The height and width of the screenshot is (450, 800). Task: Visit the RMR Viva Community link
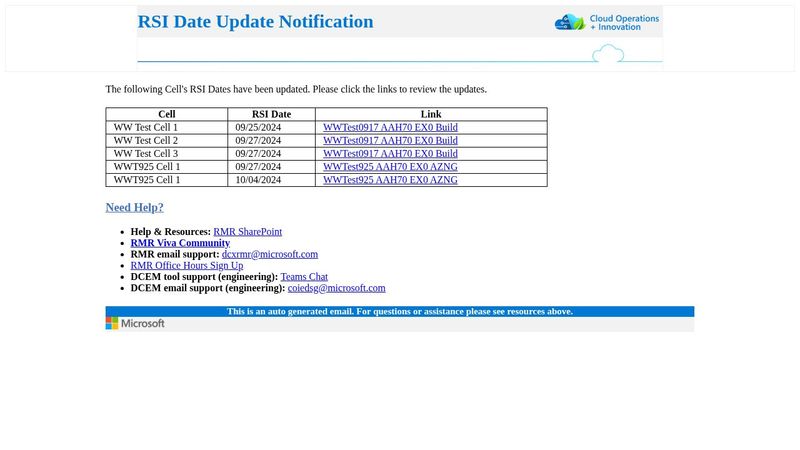pyautogui.click(x=180, y=243)
